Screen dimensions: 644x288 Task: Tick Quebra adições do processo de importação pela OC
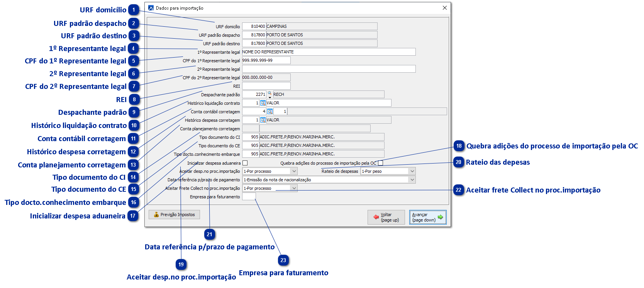pos(380,163)
